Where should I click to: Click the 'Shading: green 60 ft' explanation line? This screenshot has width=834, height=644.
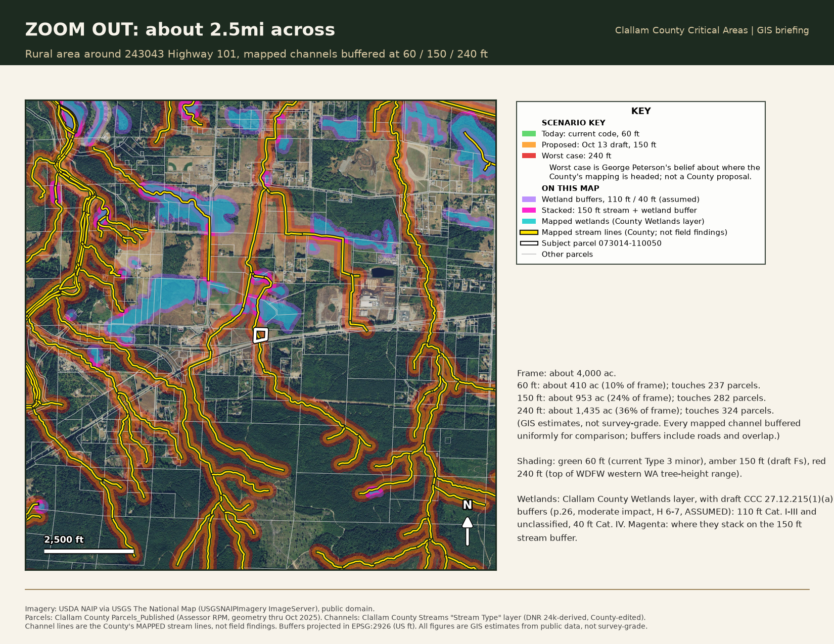point(671,467)
